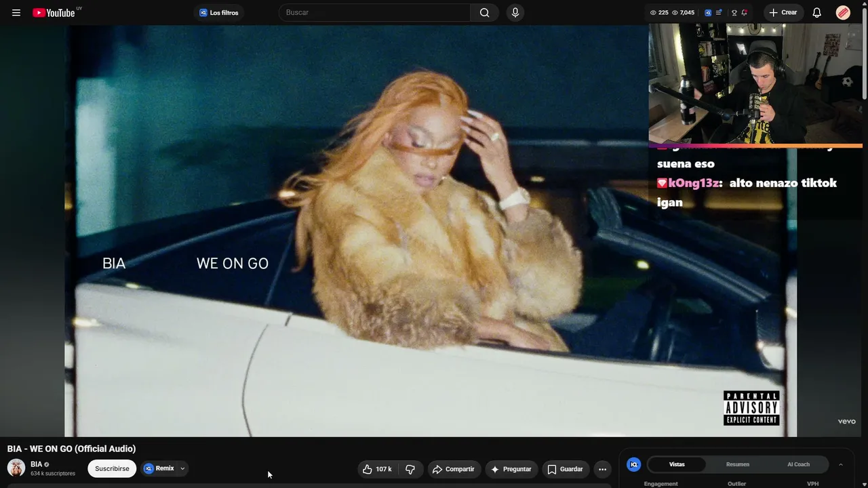Click the vidIQ Remix button

click(159, 468)
